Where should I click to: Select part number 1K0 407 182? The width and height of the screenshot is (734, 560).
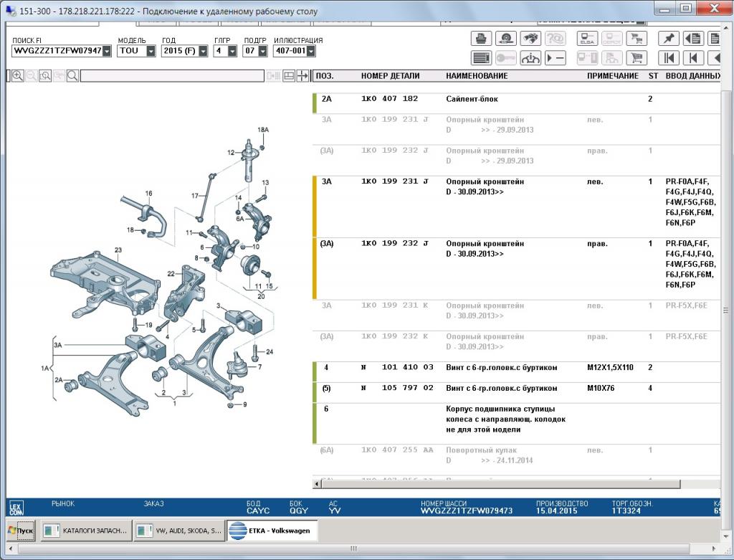point(389,99)
